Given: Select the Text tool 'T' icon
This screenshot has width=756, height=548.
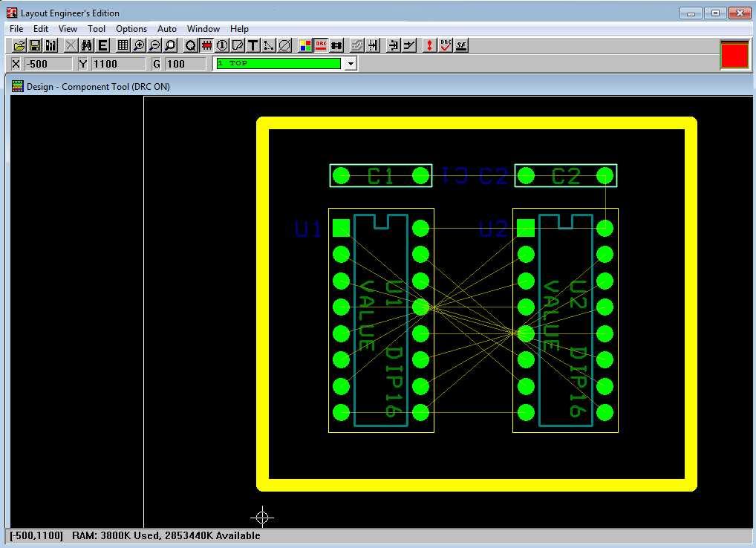Looking at the screenshot, I should [253, 46].
